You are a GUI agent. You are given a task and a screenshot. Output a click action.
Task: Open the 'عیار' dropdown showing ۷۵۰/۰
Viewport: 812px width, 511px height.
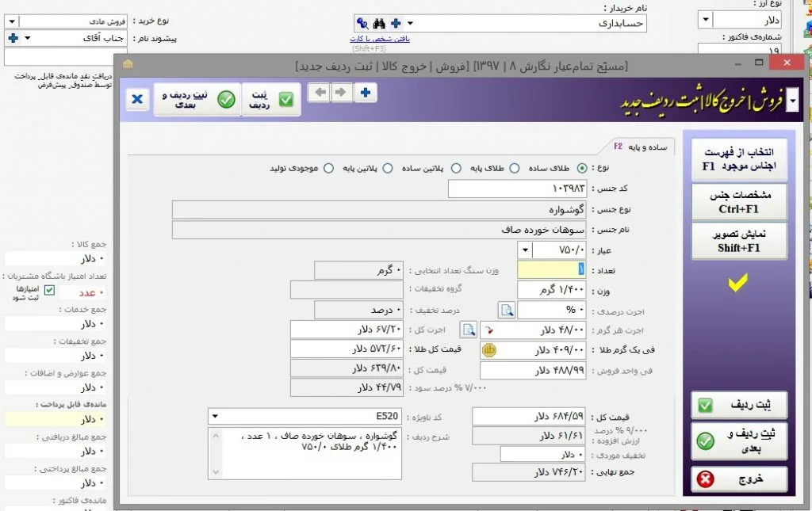(525, 250)
